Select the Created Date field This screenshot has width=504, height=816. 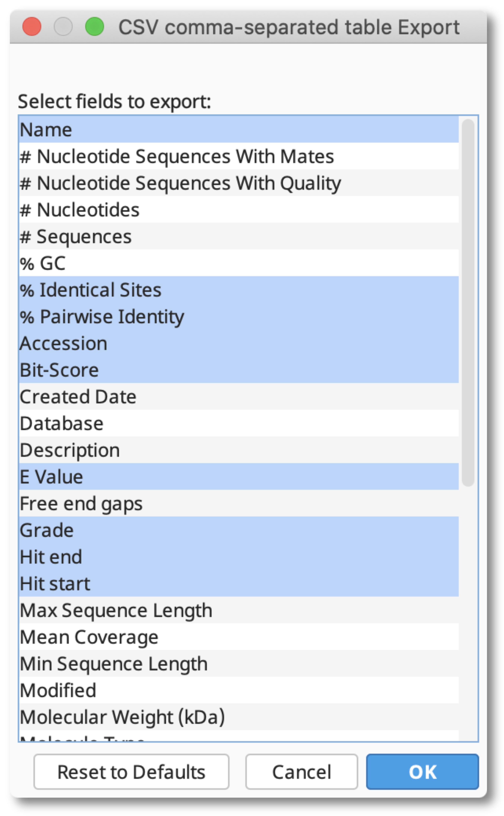239,396
